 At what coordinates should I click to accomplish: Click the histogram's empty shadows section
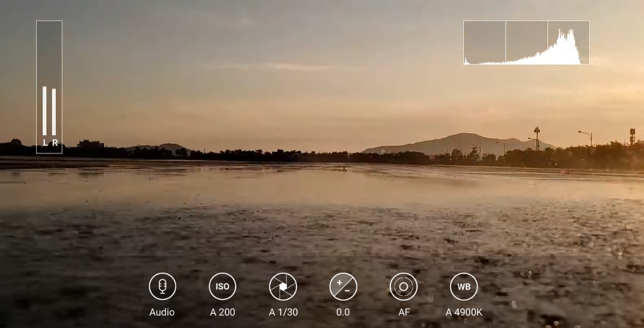point(484,43)
